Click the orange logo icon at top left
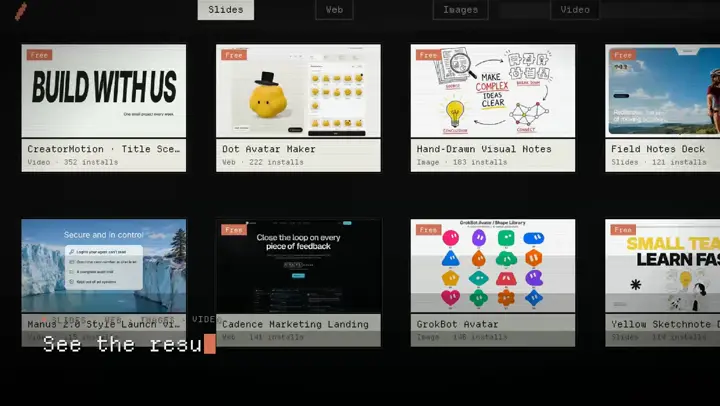Screen dimensions: 720x406 pos(21,11)
